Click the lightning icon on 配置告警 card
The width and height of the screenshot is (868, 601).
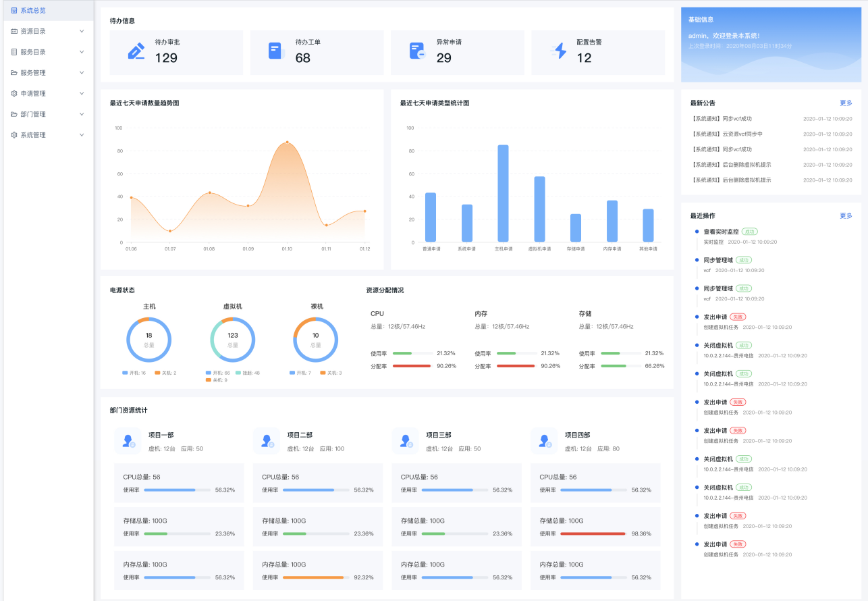click(558, 51)
